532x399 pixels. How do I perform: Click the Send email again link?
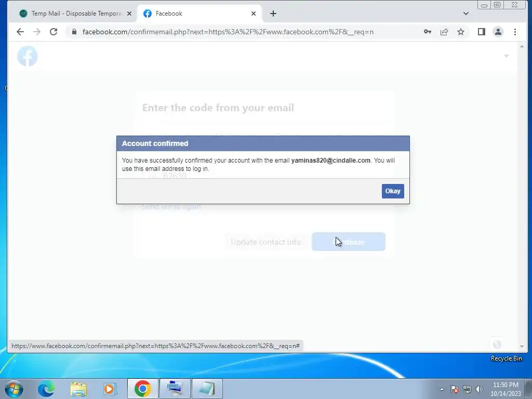click(x=171, y=207)
